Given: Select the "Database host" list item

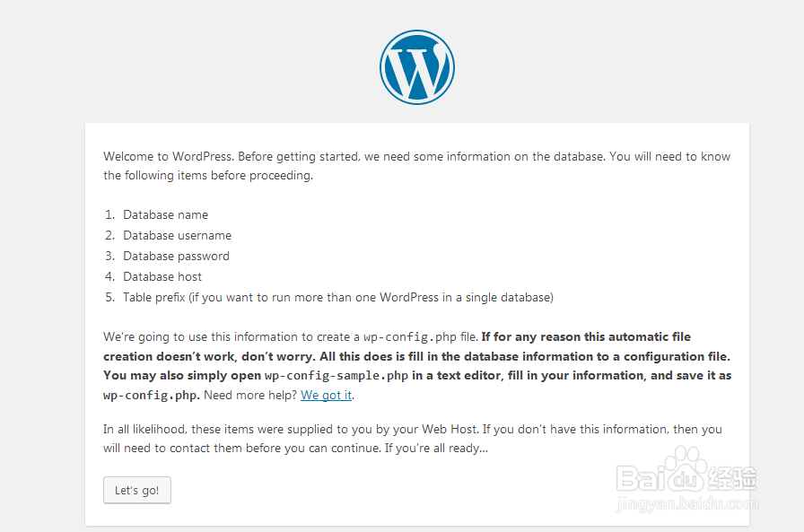Looking at the screenshot, I should coord(162,277).
